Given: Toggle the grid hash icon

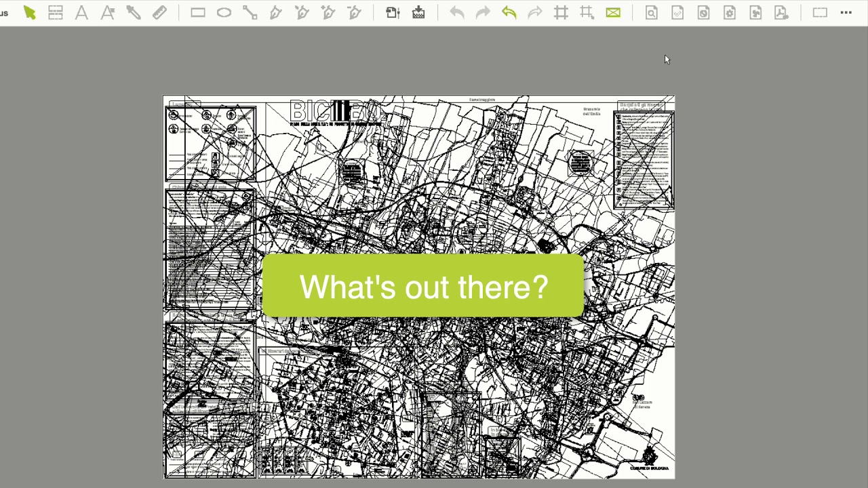Looking at the screenshot, I should (x=561, y=13).
